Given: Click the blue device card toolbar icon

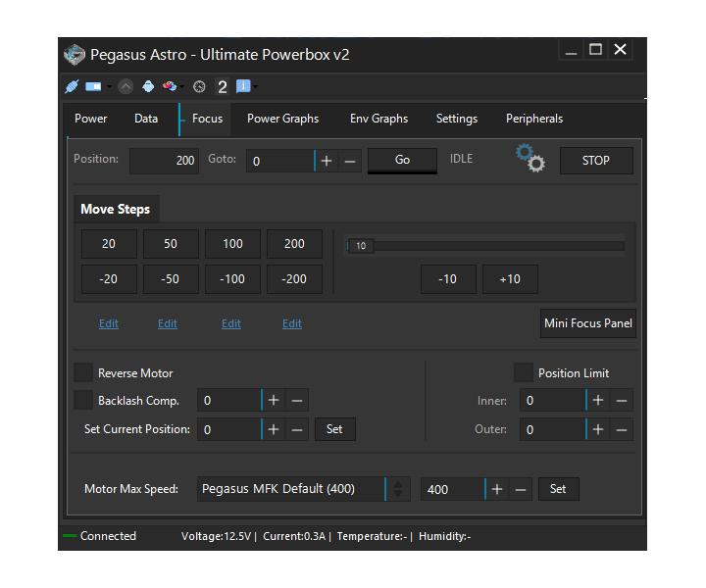Looking at the screenshot, I should (x=93, y=86).
